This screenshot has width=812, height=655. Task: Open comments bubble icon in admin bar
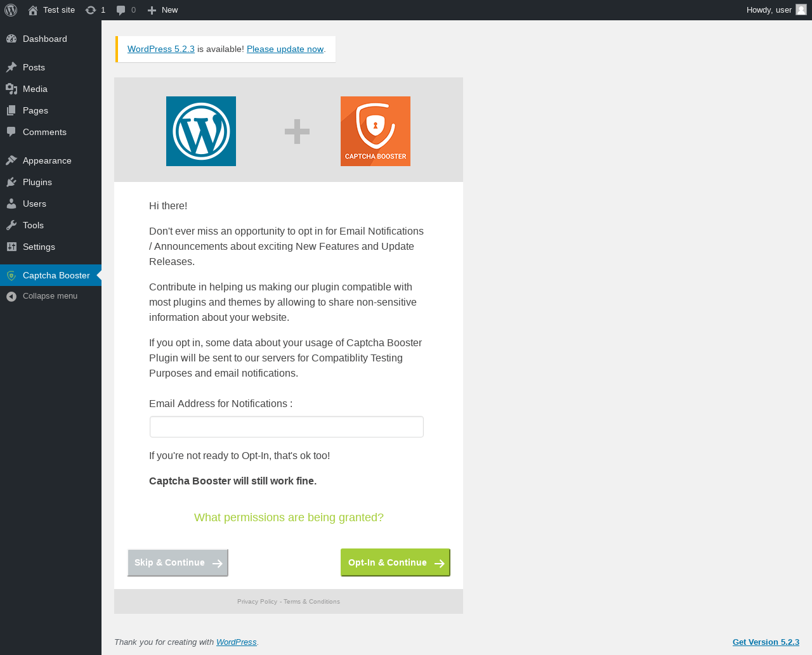pyautogui.click(x=121, y=10)
